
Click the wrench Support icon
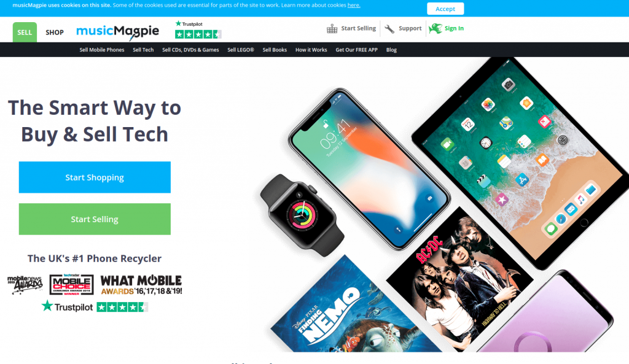point(389,29)
